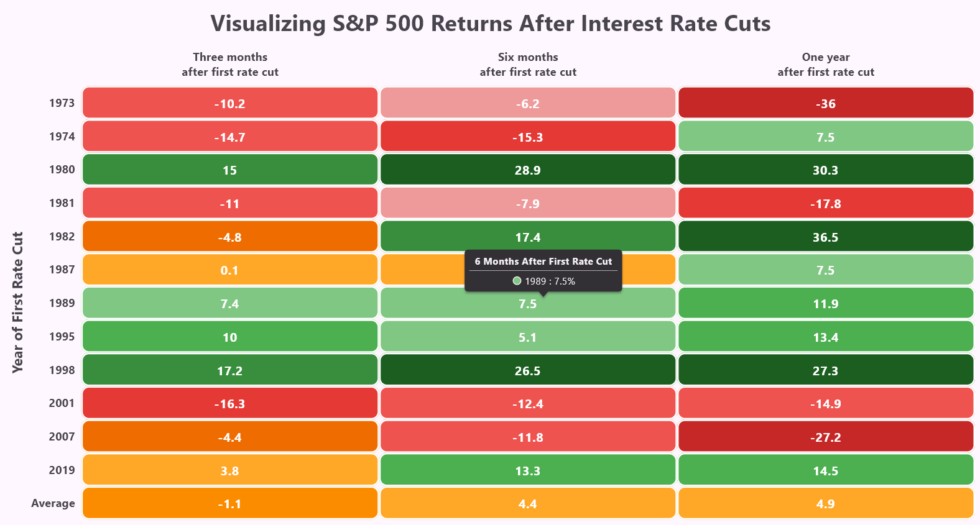The width and height of the screenshot is (980, 525).
Task: Click the "One year after first rate cut" header
Action: coord(825,65)
